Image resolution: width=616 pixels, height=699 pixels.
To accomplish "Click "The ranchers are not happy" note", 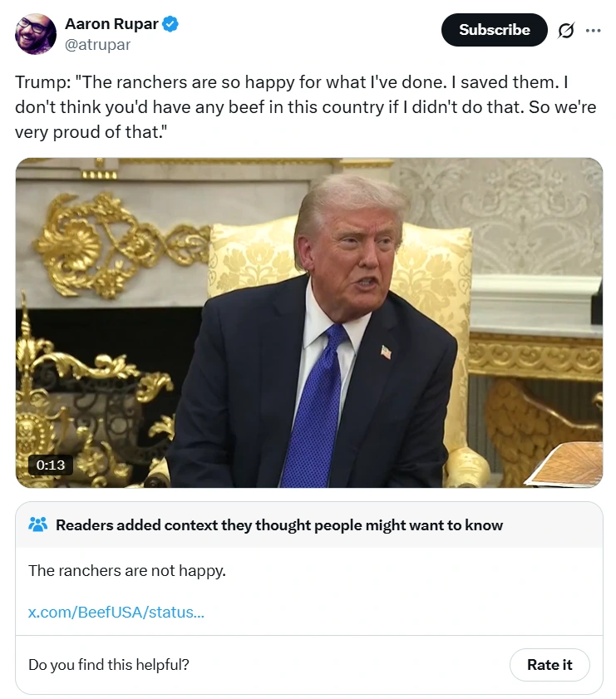I will click(x=127, y=570).
